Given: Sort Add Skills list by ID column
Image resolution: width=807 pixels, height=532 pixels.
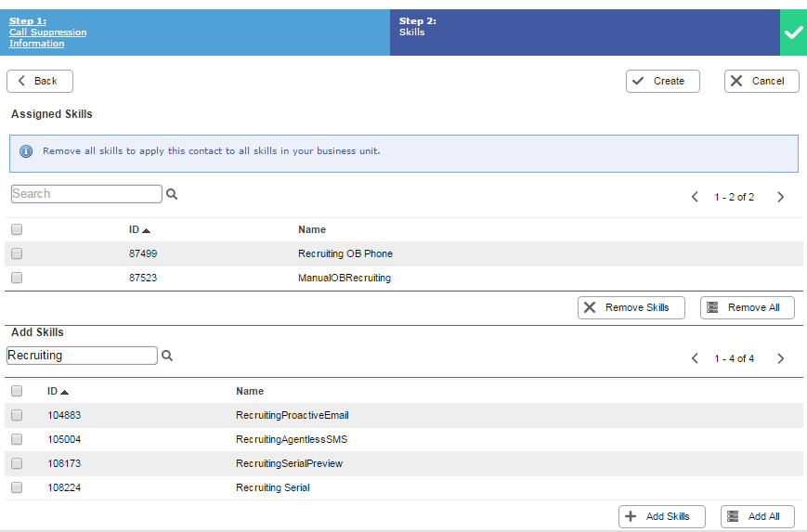Looking at the screenshot, I should (58, 392).
